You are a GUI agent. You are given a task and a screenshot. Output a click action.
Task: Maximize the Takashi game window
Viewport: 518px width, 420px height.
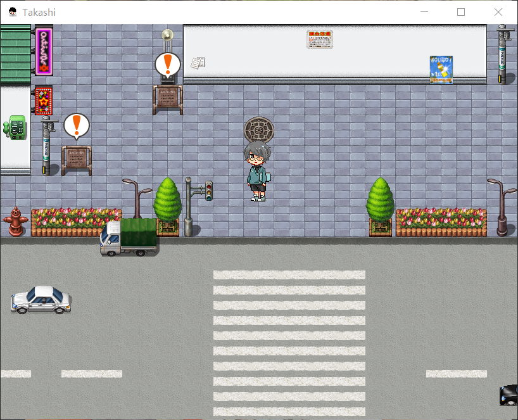(x=461, y=12)
